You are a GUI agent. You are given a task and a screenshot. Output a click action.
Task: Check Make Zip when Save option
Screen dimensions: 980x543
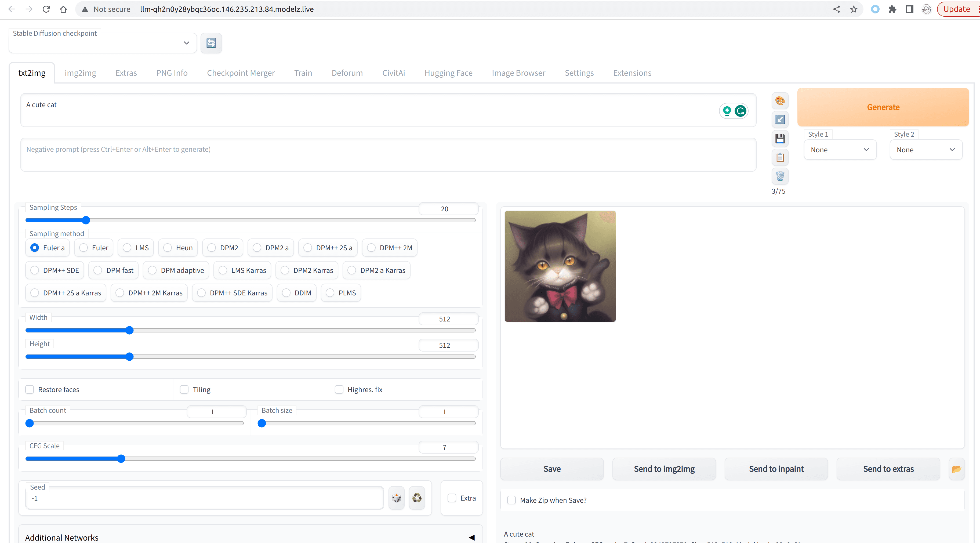511,500
